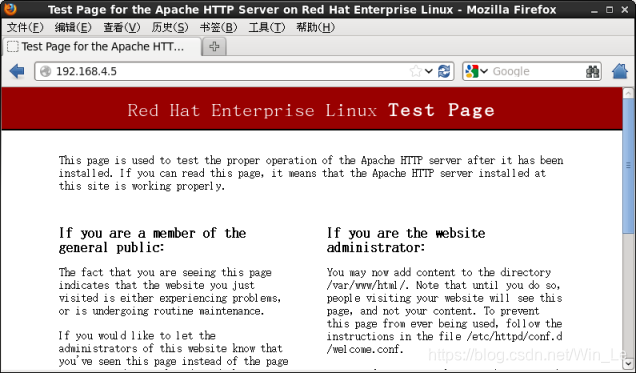The height and width of the screenshot is (373, 637).
Task: Start search with the binoculars icon
Action: coord(592,72)
